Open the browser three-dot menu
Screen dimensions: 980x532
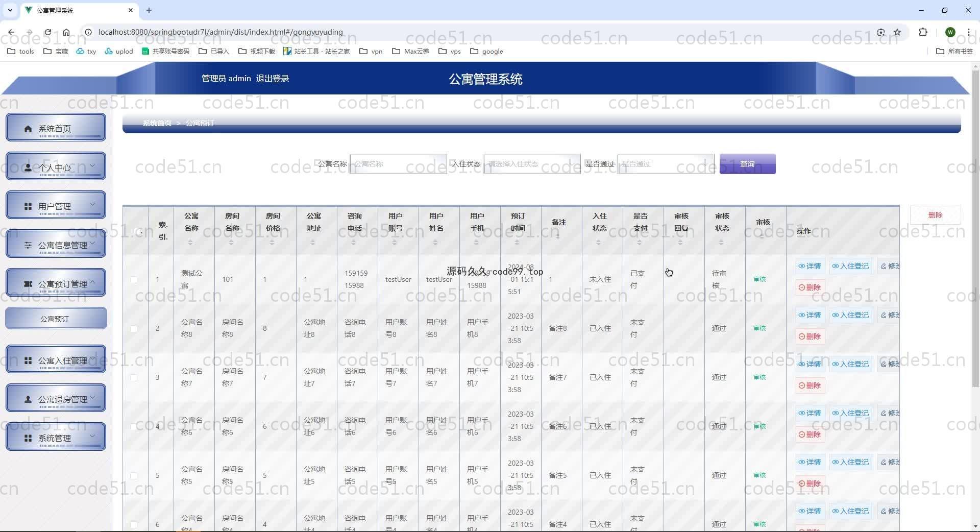pos(968,32)
